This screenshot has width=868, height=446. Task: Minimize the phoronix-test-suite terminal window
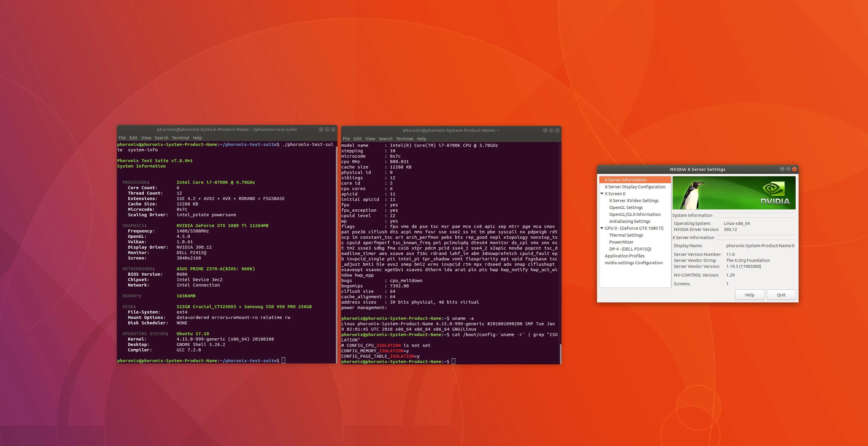[x=321, y=129]
